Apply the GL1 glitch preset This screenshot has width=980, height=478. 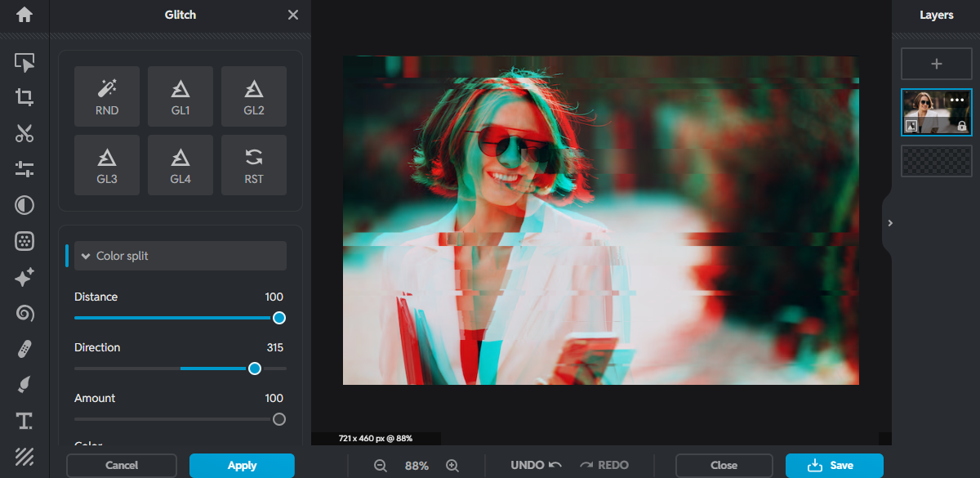tap(180, 96)
